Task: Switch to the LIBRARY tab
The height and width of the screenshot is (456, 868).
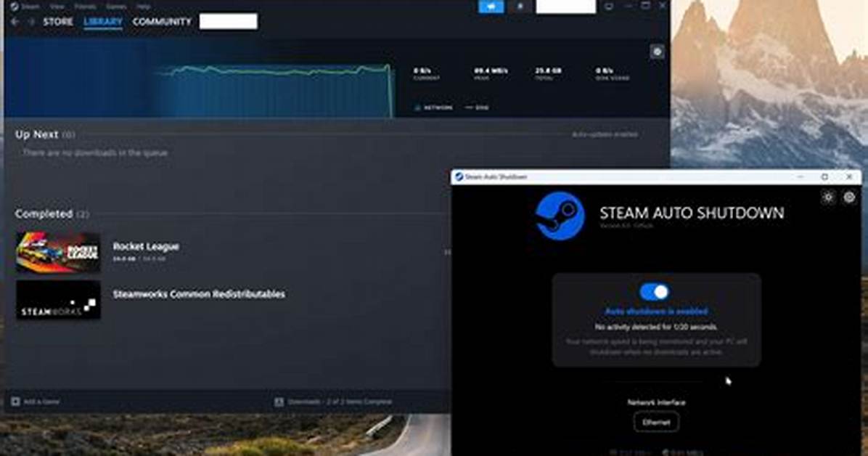Action: (x=103, y=22)
